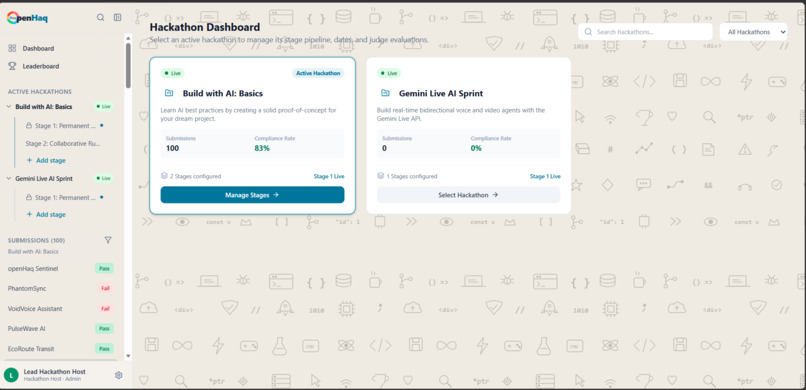Click Submissions count 100

(173, 148)
